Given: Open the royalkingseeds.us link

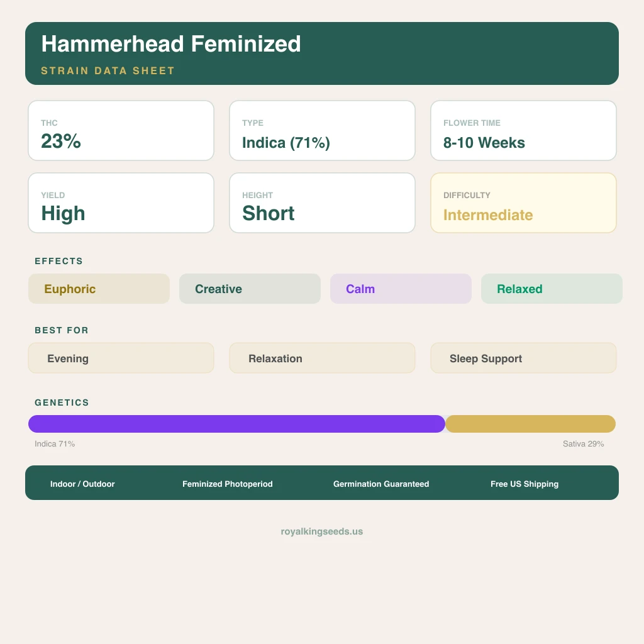Looking at the screenshot, I should pos(322,531).
